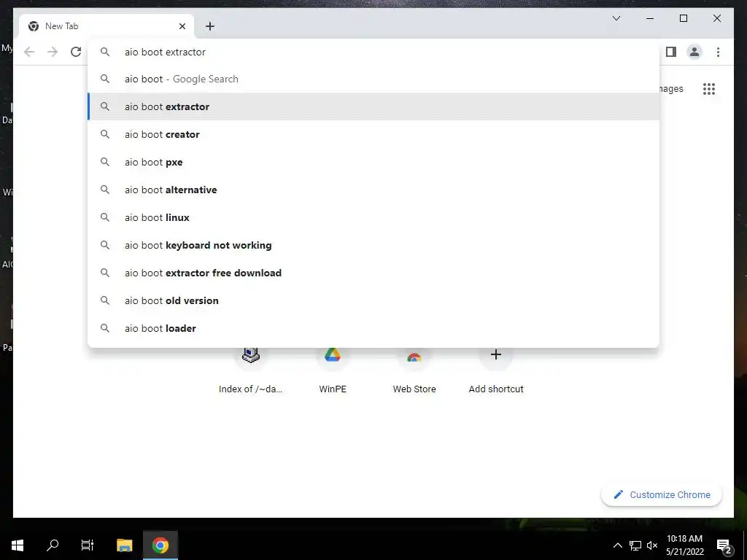The height and width of the screenshot is (560, 747).
Task: Open the clock showing 10:18 AM
Action: 684,545
